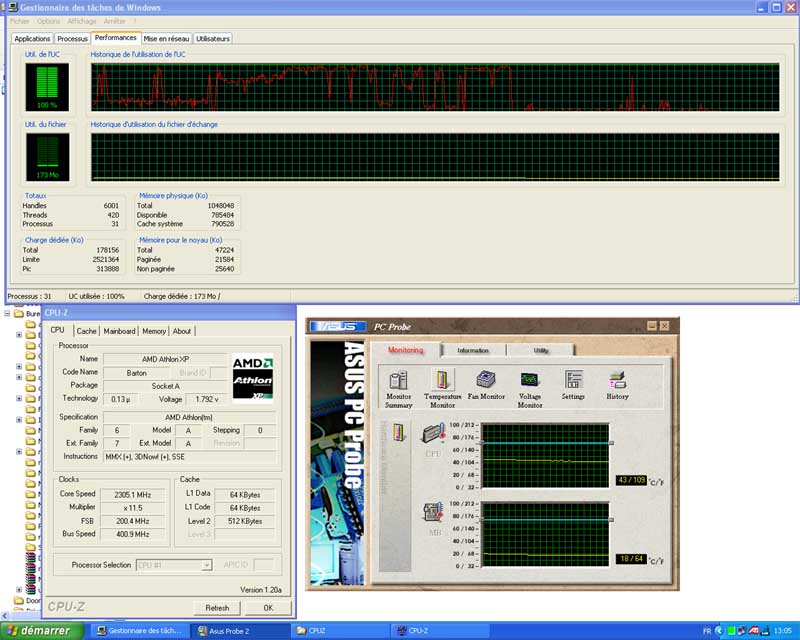Minimize the PC Probe window
The width and height of the screenshot is (800, 640).
coord(652,326)
